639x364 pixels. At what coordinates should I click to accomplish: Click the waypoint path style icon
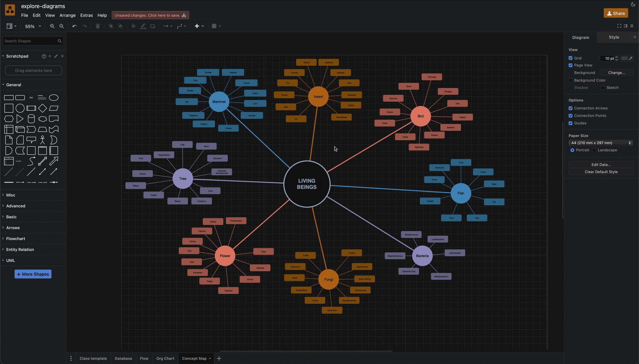coord(179,26)
